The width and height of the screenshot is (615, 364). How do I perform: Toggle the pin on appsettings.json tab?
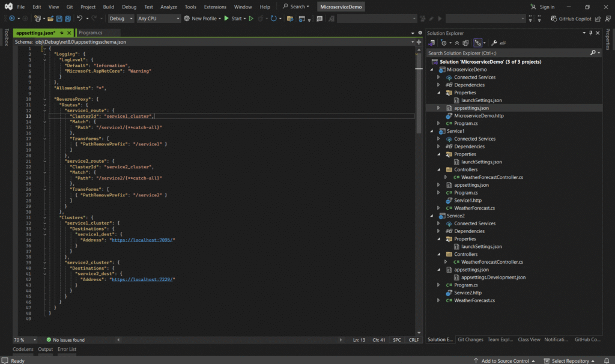click(63, 32)
